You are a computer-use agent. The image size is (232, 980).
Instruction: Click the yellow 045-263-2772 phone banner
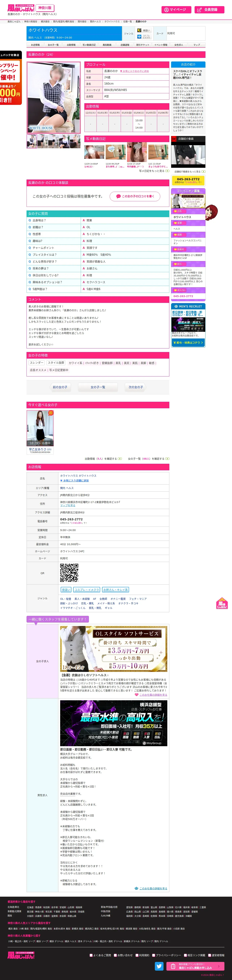coord(188,180)
